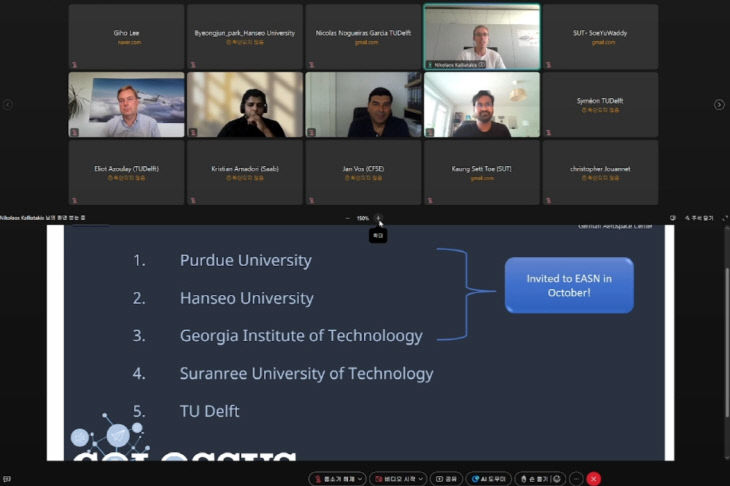Zoom in shared content with the plus icon
Screen dimensions: 730x486
coord(378,218)
